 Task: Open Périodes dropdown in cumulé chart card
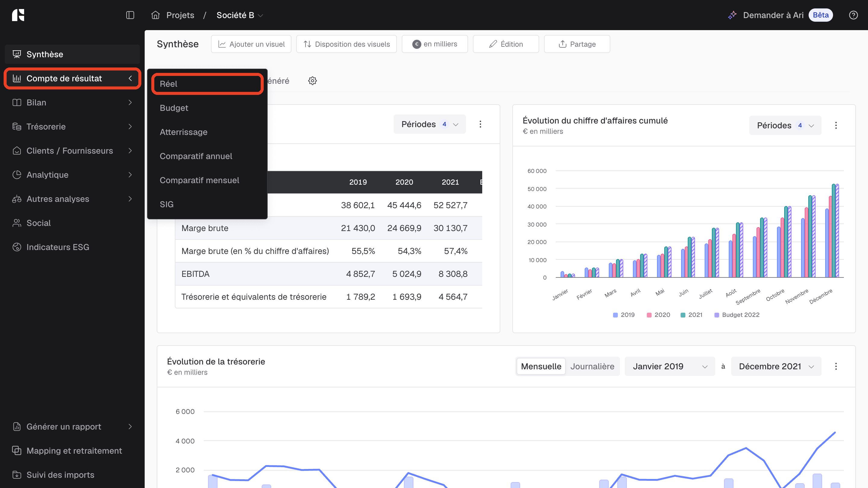[785, 126]
